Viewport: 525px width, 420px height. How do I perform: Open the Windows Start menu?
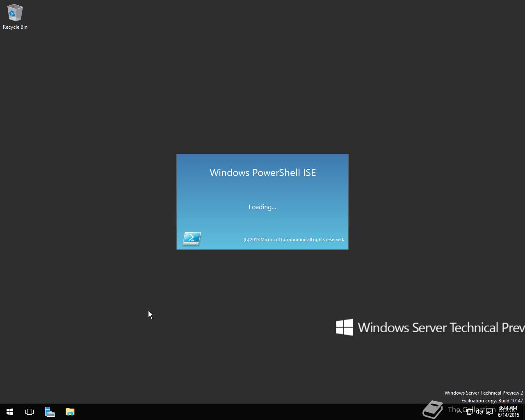point(10,412)
